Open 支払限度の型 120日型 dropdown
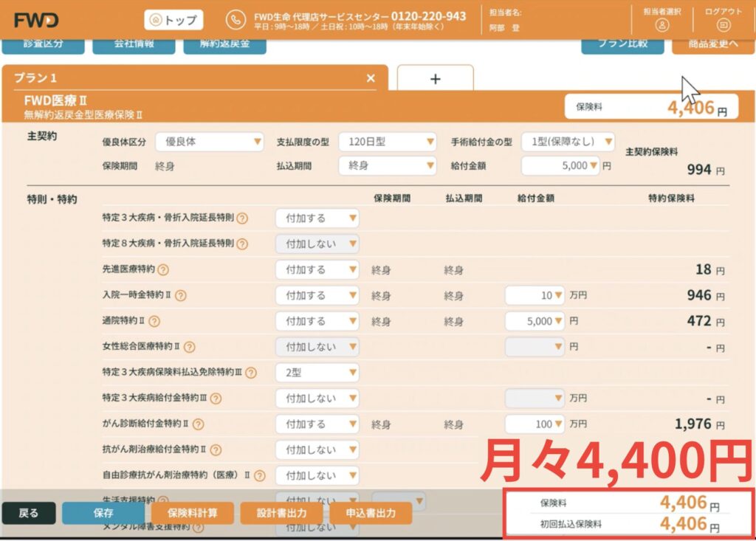Viewport: 756px width, 541px height. coord(387,142)
